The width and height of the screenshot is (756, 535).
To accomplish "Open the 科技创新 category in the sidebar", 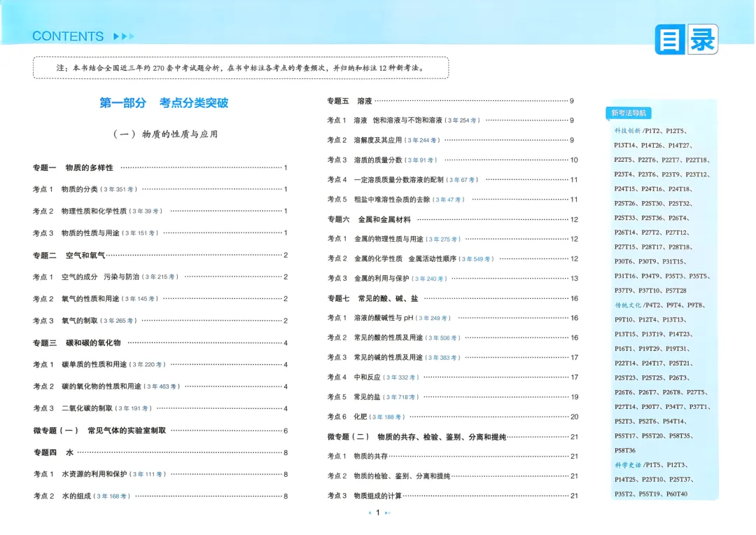I will (628, 131).
